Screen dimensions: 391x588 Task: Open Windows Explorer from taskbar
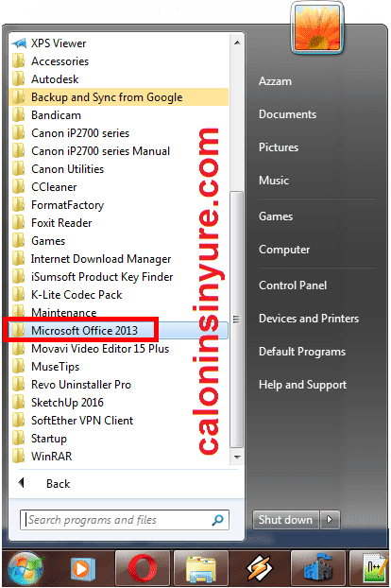coord(201,569)
